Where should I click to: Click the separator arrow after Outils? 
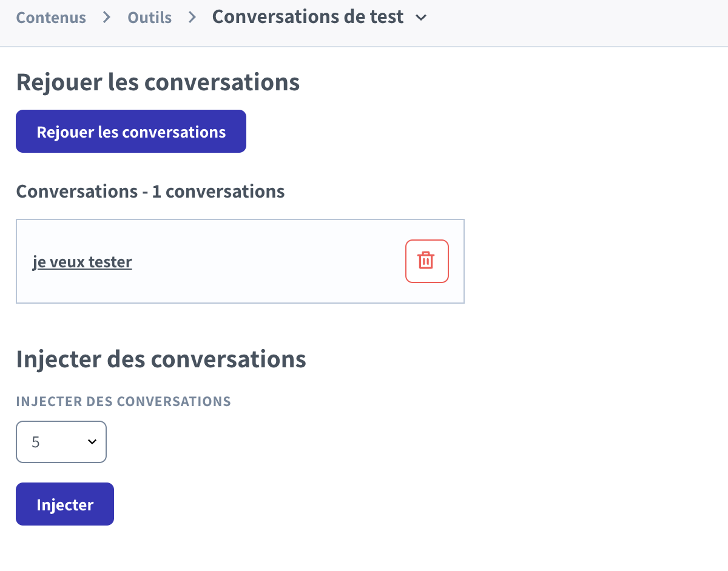[192, 18]
